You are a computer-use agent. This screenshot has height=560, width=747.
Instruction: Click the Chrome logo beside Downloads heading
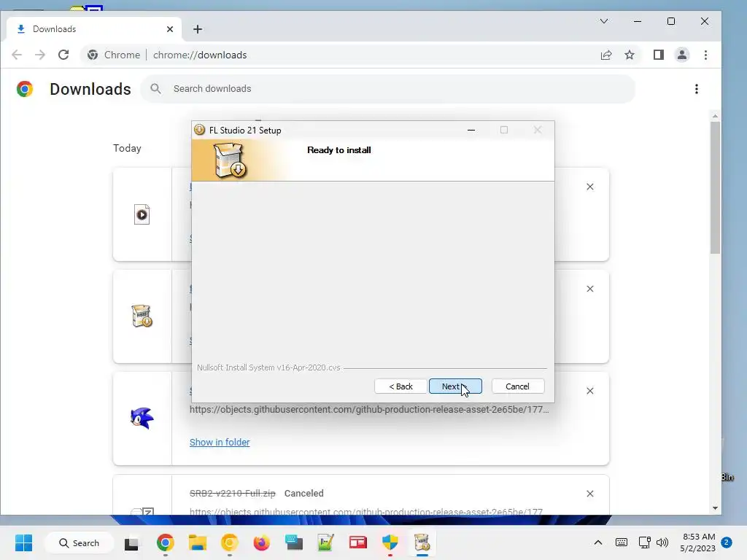[x=25, y=89]
